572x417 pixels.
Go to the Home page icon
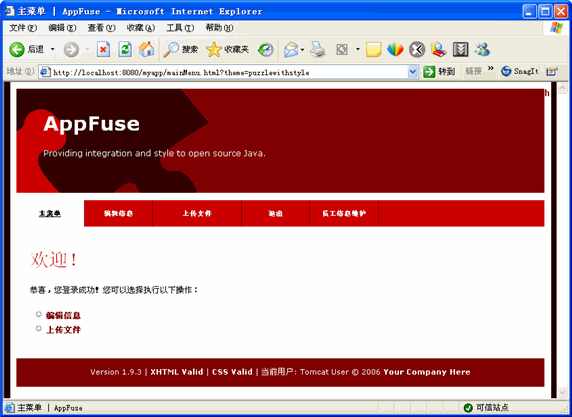pos(147,49)
